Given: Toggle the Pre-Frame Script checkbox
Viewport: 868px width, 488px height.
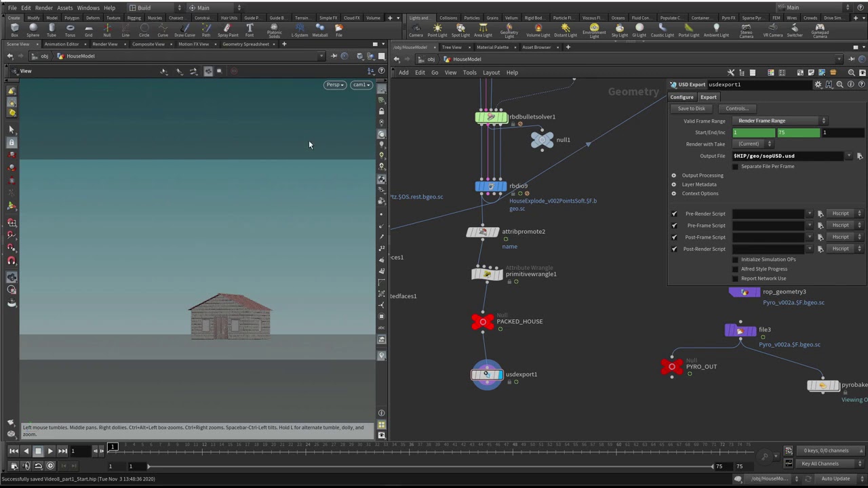Looking at the screenshot, I should (674, 226).
